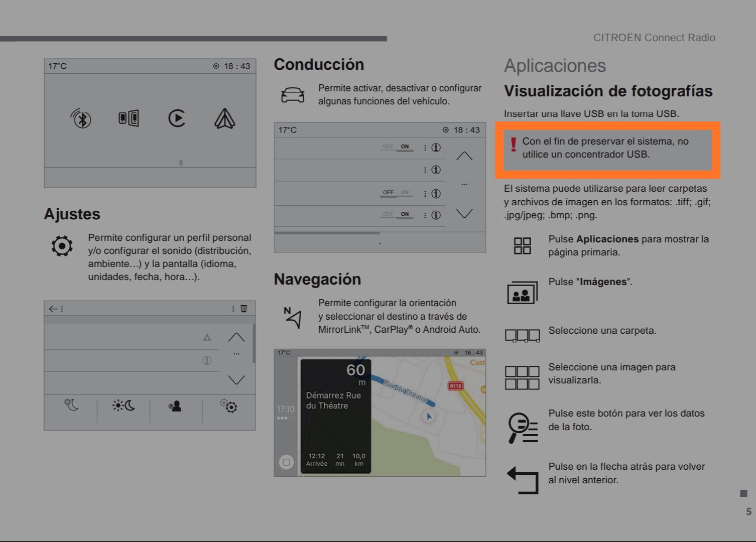
Task: Click the six-thumbnail image grid icon
Action: click(522, 378)
